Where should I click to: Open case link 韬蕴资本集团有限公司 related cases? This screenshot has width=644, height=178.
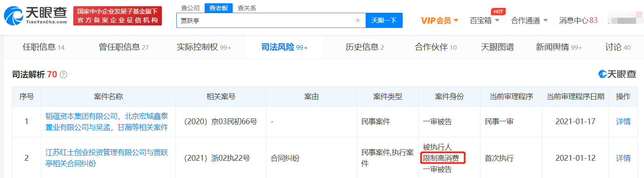pos(107,122)
